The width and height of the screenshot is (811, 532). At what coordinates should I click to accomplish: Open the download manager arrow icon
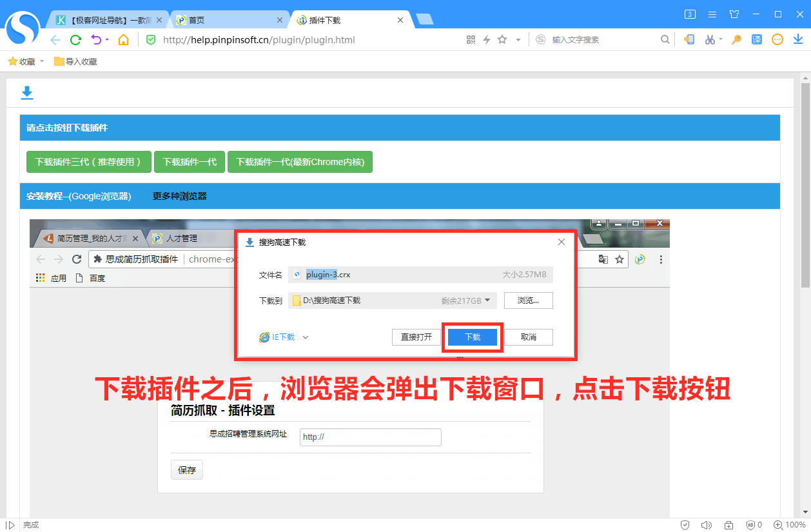(798, 39)
